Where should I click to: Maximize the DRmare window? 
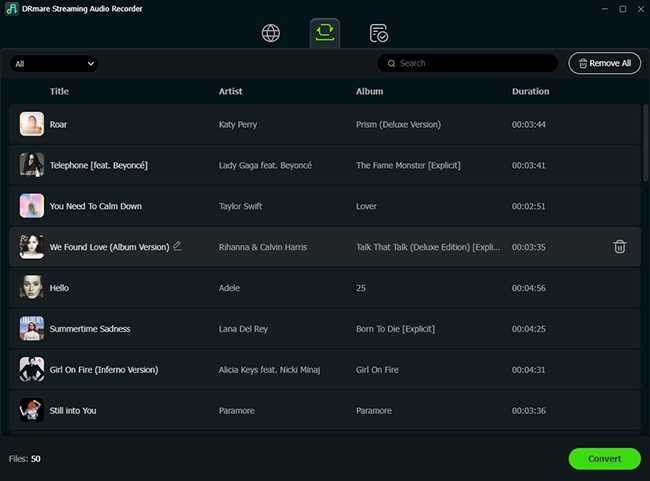(623, 9)
